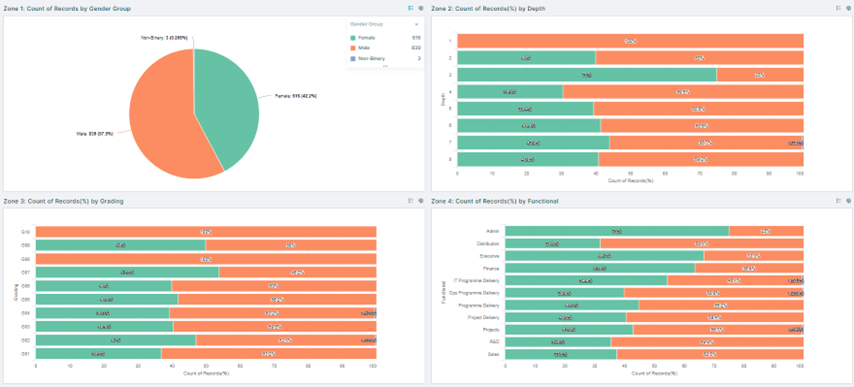Click the Count of Records(%) axis title in Zone 2
Viewport: 854px width, 387px height.
click(x=631, y=181)
